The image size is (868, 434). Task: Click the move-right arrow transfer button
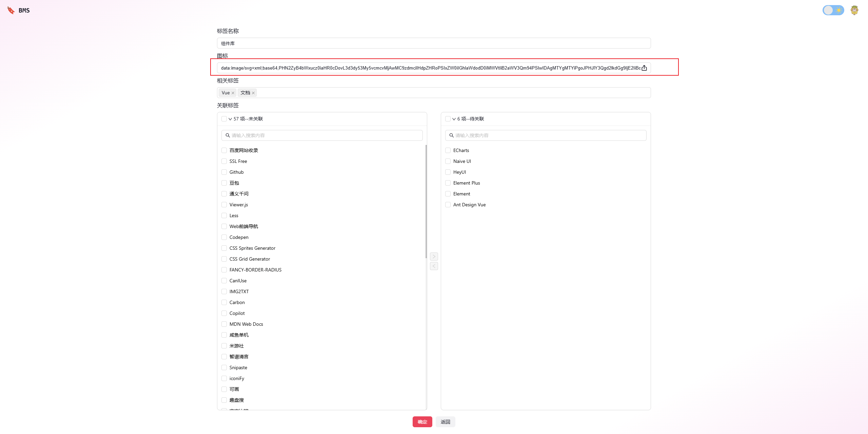[434, 257]
